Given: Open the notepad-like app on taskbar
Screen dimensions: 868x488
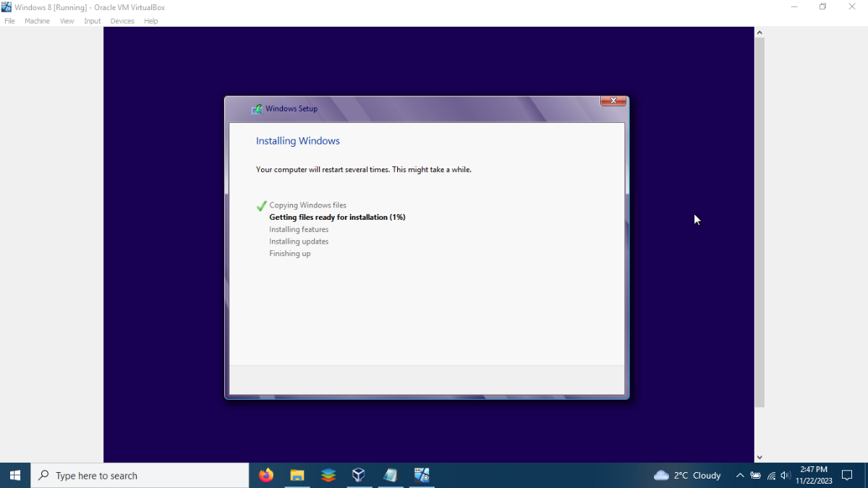Looking at the screenshot, I should pos(391,475).
